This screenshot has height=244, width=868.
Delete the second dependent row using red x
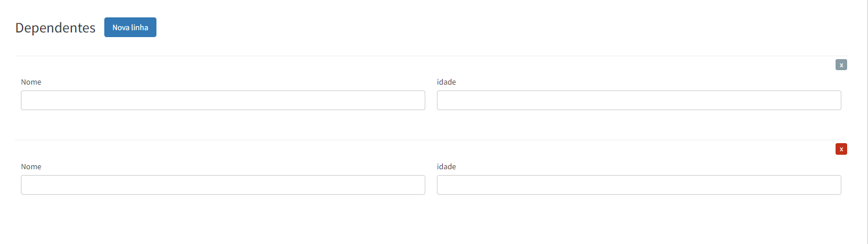click(x=841, y=150)
